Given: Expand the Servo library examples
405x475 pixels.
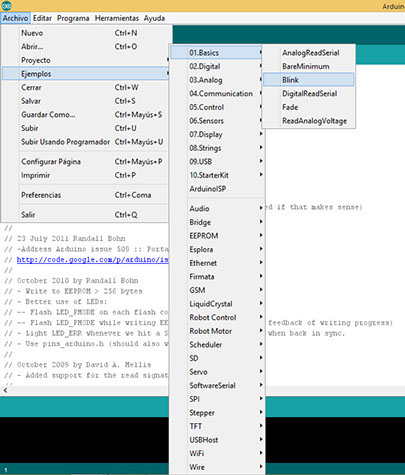Looking at the screenshot, I should pyautogui.click(x=217, y=372).
